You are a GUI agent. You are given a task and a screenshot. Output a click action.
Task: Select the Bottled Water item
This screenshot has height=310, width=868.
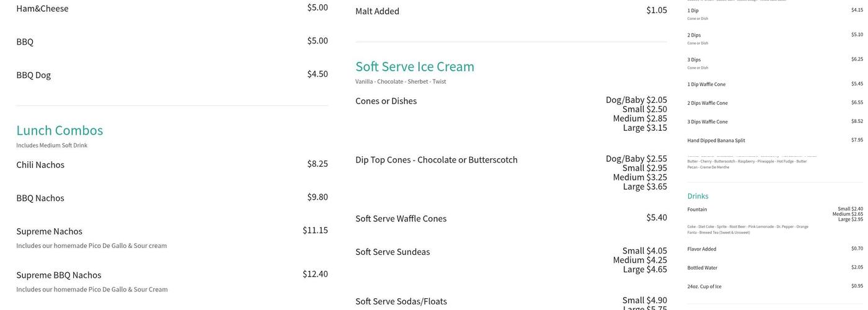702,268
